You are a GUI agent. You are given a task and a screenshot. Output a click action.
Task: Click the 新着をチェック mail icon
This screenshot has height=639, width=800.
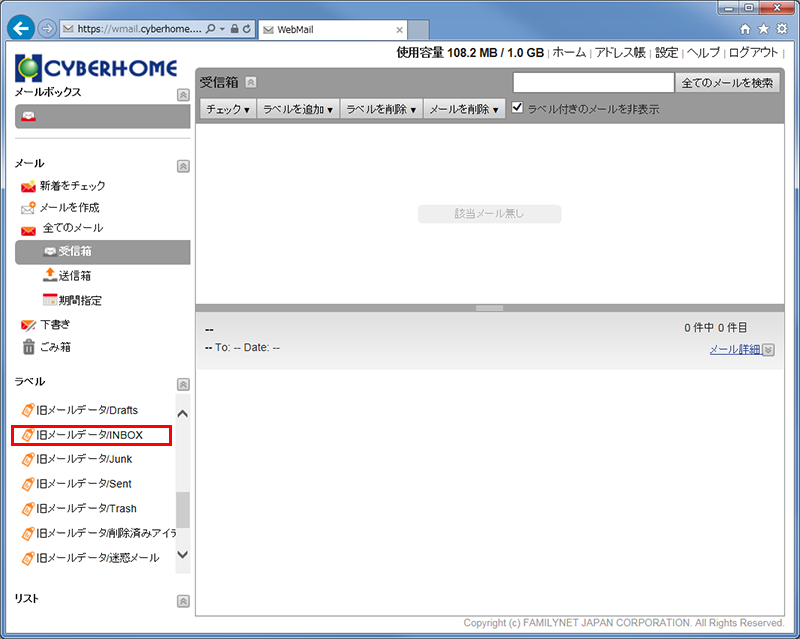[28, 186]
